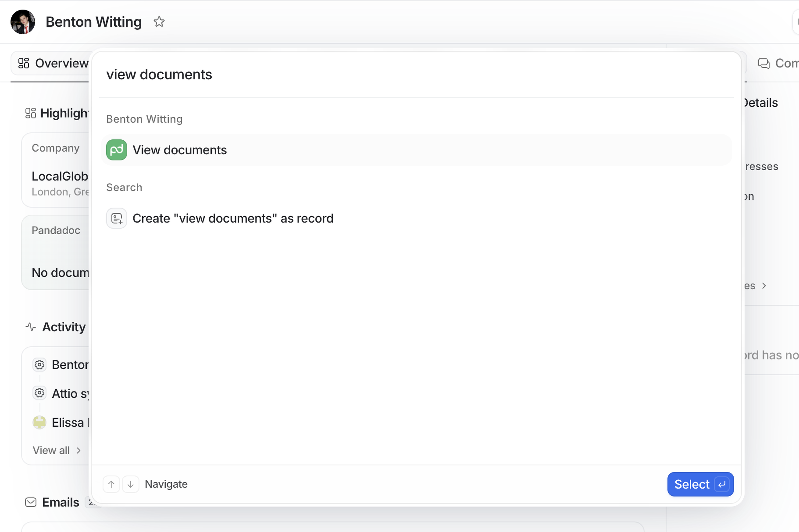Screen dimensions: 799x532
Task: Expand the right-side chevron in Details panel
Action: point(764,286)
